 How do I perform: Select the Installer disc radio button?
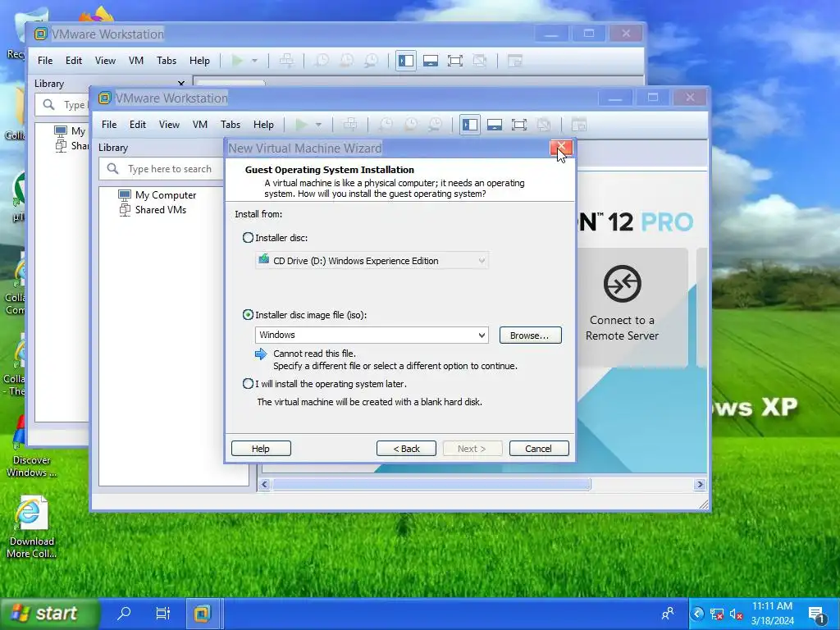tap(248, 237)
